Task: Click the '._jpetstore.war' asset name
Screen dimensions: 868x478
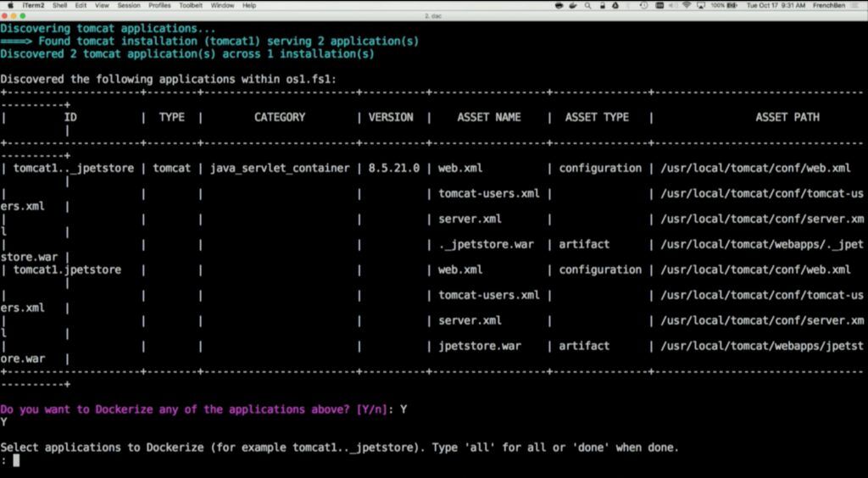Action: tap(486, 245)
